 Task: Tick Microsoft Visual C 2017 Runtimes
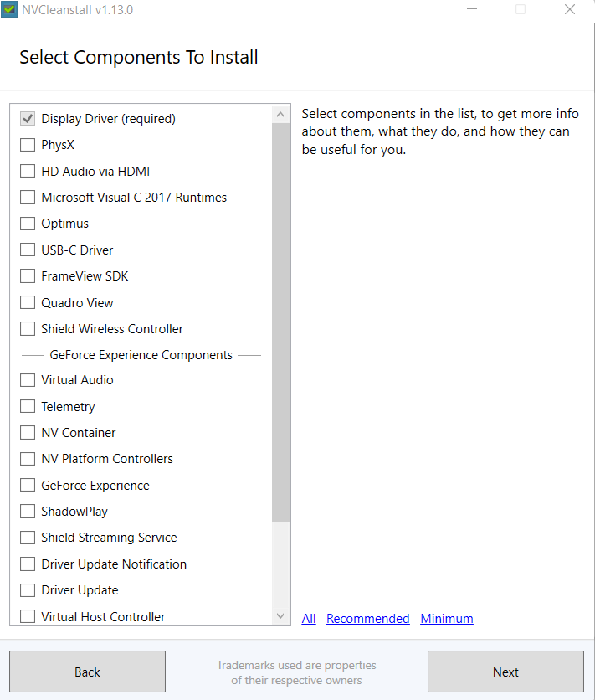tap(28, 198)
